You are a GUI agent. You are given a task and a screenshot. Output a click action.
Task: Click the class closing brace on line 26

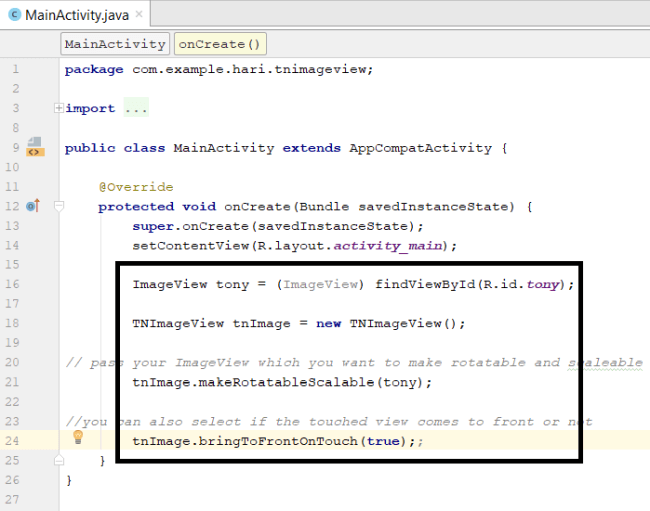pos(69,480)
